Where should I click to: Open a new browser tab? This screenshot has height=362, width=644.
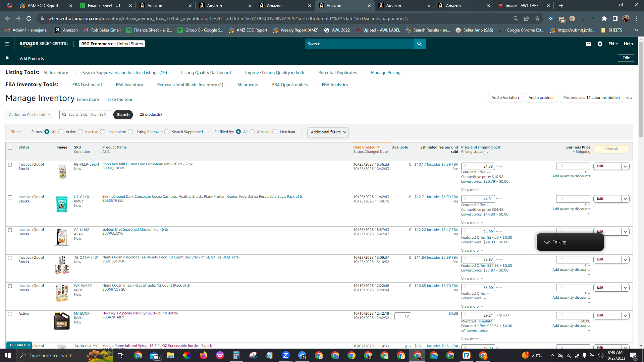click(561, 6)
